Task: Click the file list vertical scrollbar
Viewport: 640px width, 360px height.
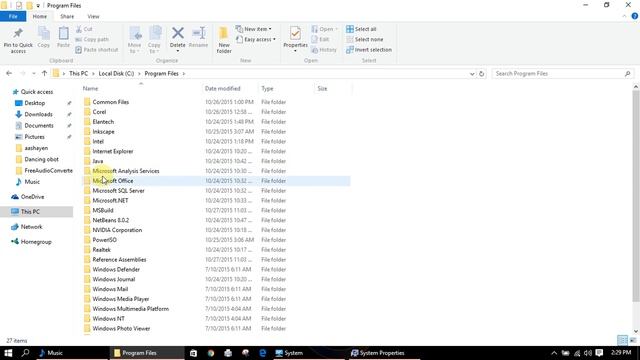Action: [636, 196]
